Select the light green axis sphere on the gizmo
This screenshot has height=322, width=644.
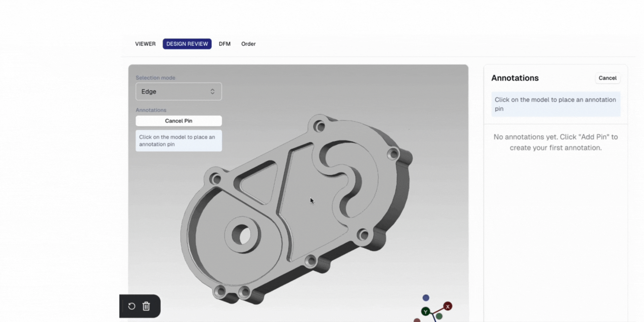439,316
